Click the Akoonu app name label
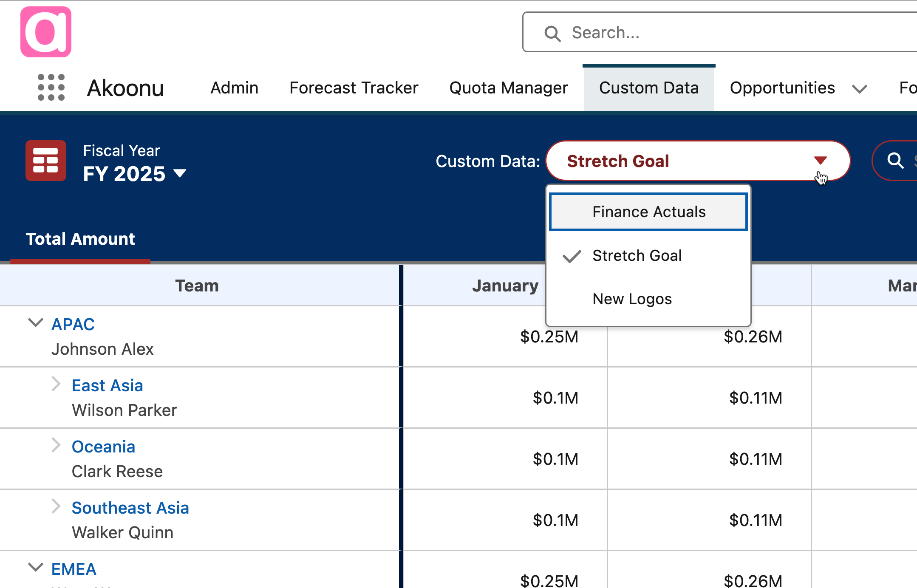 point(125,88)
